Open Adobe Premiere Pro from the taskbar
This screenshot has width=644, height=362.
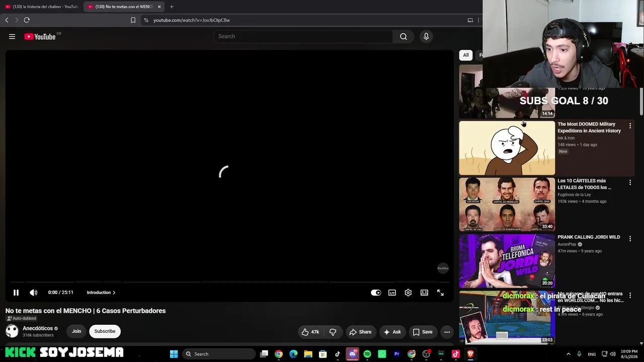[397, 354]
